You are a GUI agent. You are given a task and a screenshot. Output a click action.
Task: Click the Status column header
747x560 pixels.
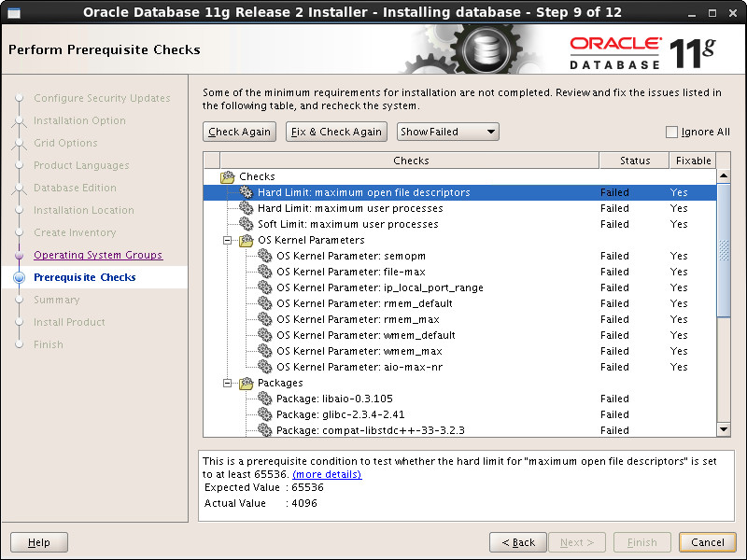(635, 161)
